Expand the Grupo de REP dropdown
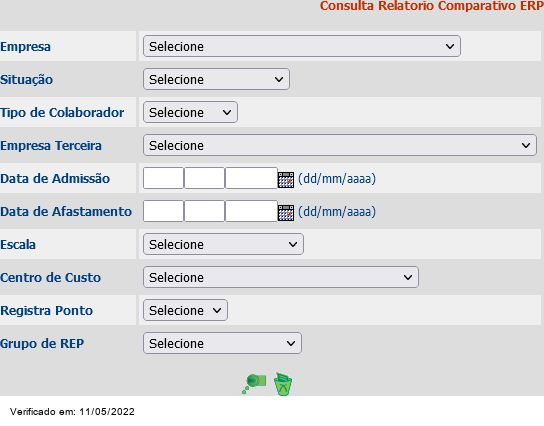Viewport: 544px width, 426px height. [222, 343]
